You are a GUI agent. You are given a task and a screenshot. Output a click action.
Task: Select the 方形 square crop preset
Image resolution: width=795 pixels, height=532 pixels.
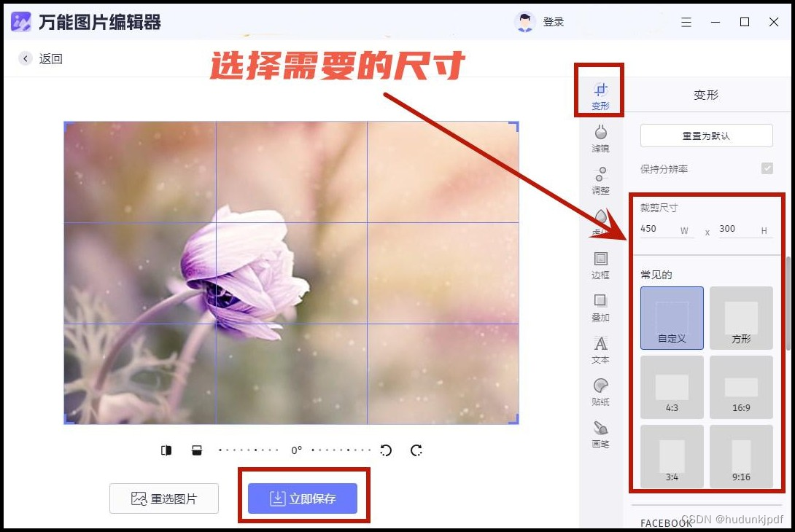(741, 318)
